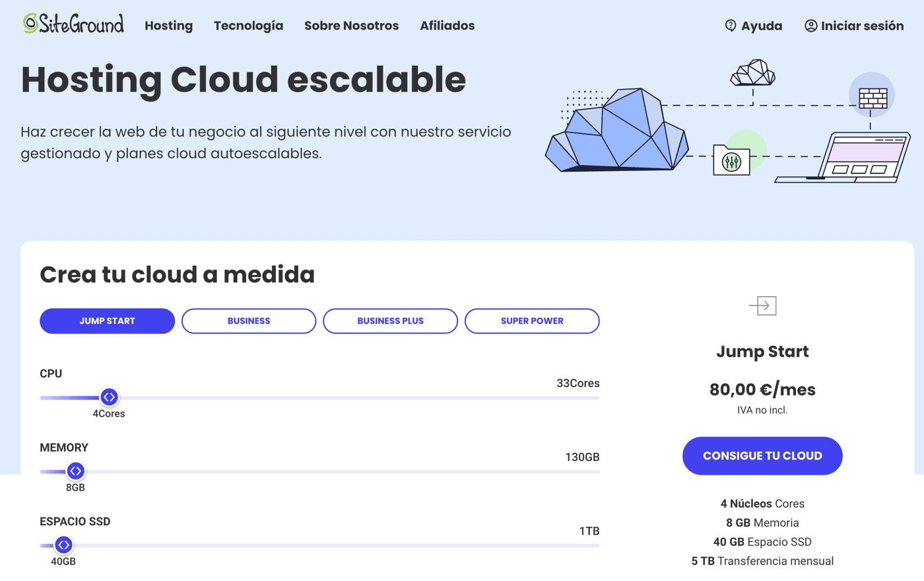Click the Jump Start arrow box icon

(762, 305)
